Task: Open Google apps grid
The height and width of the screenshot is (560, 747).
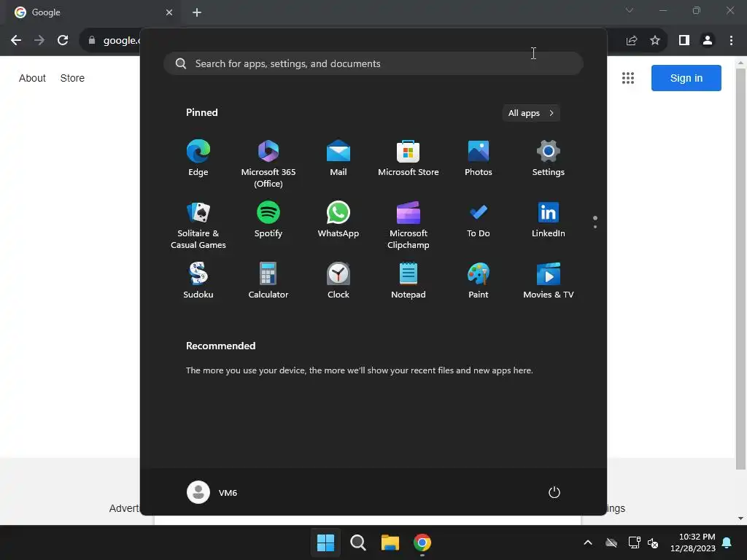Action: pyautogui.click(x=628, y=78)
